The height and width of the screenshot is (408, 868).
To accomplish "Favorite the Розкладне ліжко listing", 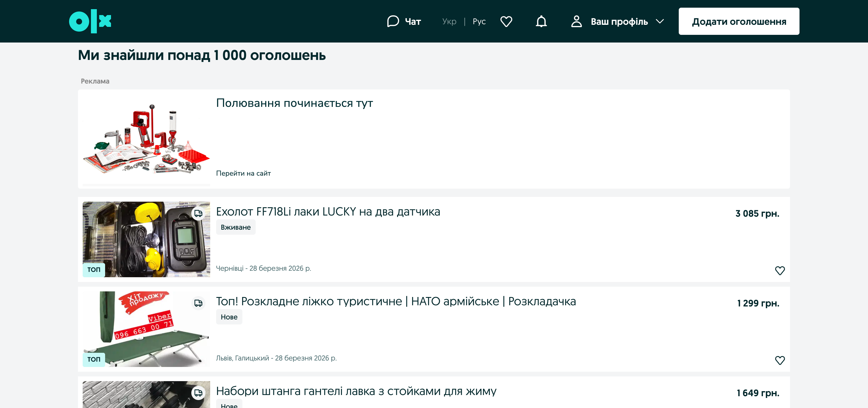I will pyautogui.click(x=780, y=360).
